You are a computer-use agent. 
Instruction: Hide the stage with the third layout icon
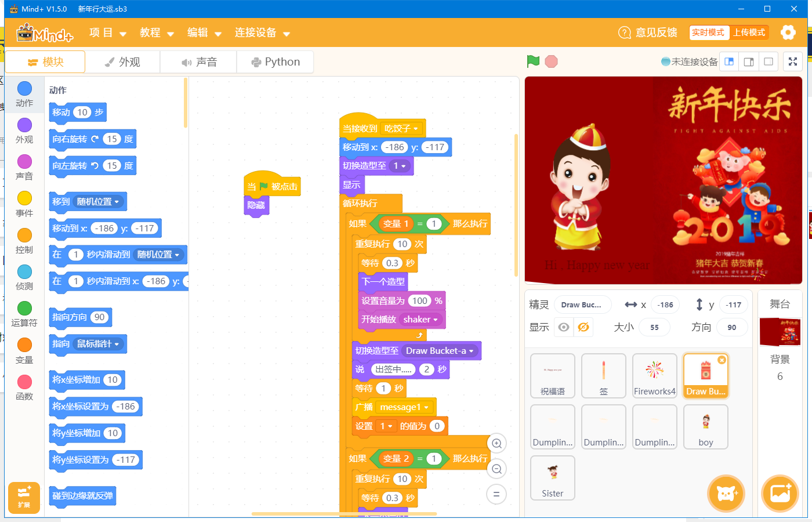point(768,61)
